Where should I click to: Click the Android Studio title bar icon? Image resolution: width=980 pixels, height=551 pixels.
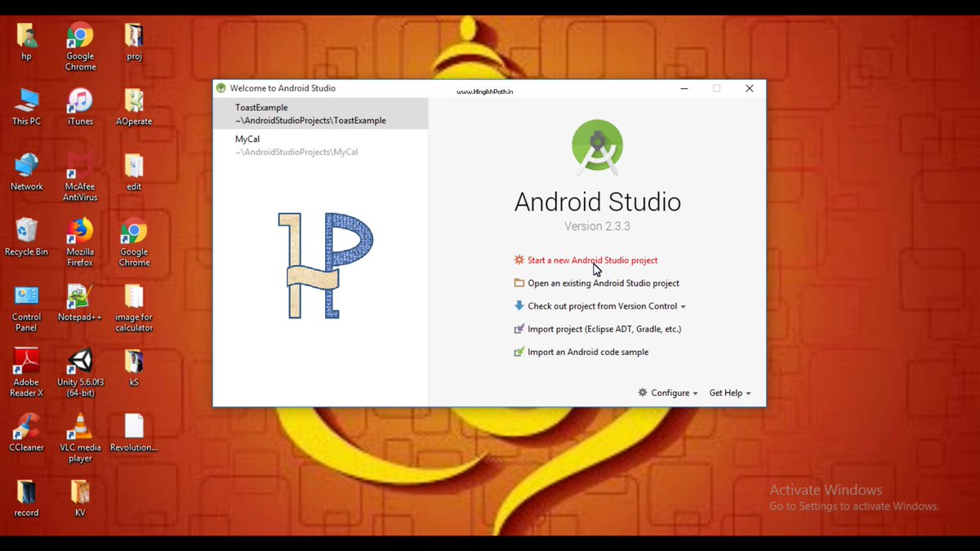[x=220, y=88]
